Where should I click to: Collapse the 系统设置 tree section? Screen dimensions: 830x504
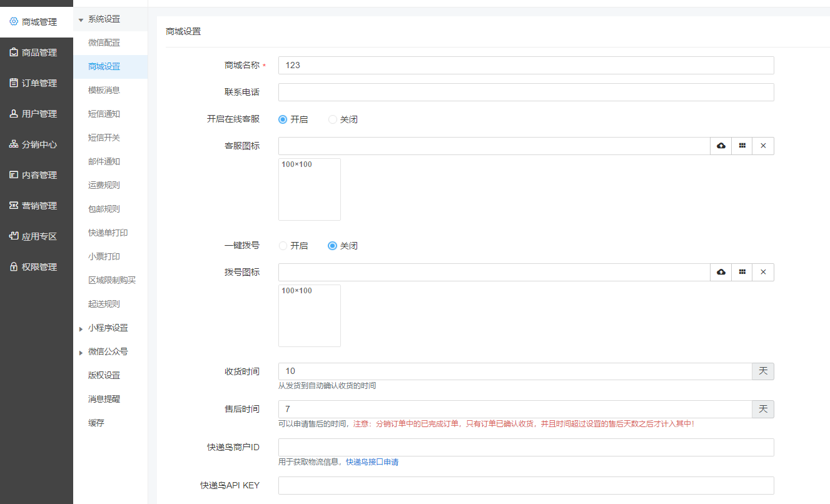(81, 19)
